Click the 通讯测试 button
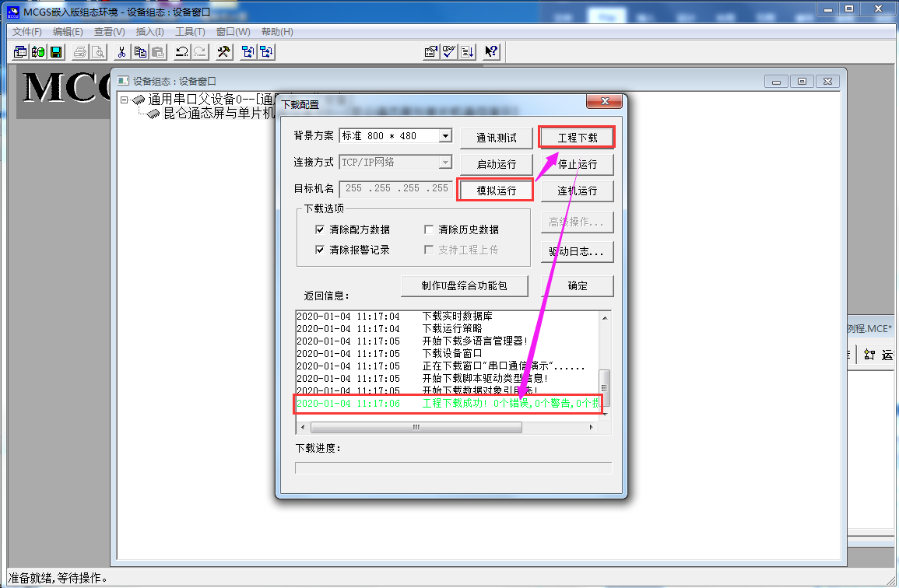Screen dimensions: 899x588 pos(497,138)
